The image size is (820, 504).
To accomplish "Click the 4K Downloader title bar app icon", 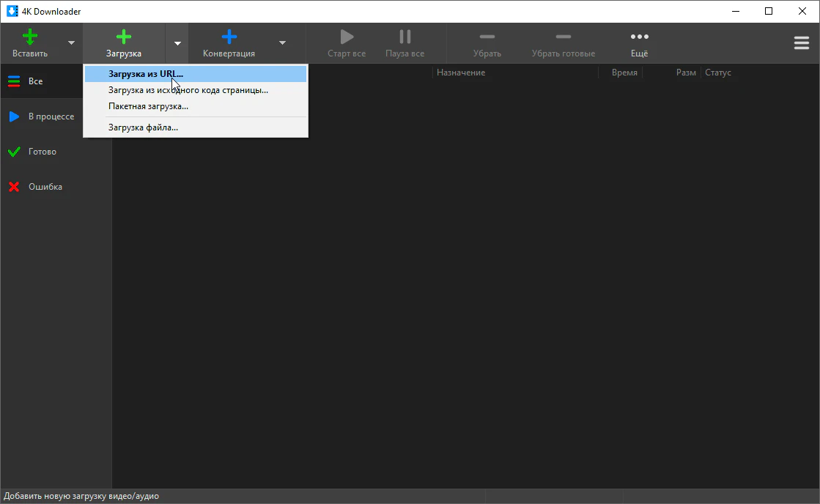I will [12, 11].
